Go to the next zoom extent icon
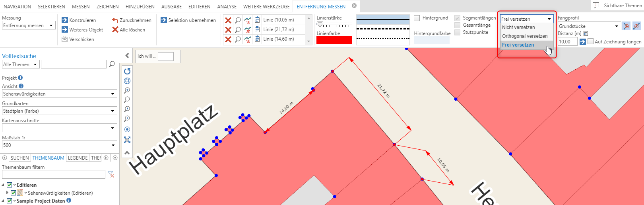Screen dimensions: 644x205 [x=127, y=119]
